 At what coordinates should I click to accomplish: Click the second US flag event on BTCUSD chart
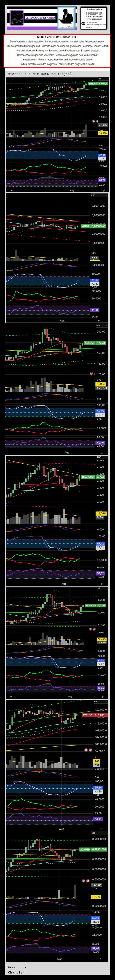[x=90, y=749]
